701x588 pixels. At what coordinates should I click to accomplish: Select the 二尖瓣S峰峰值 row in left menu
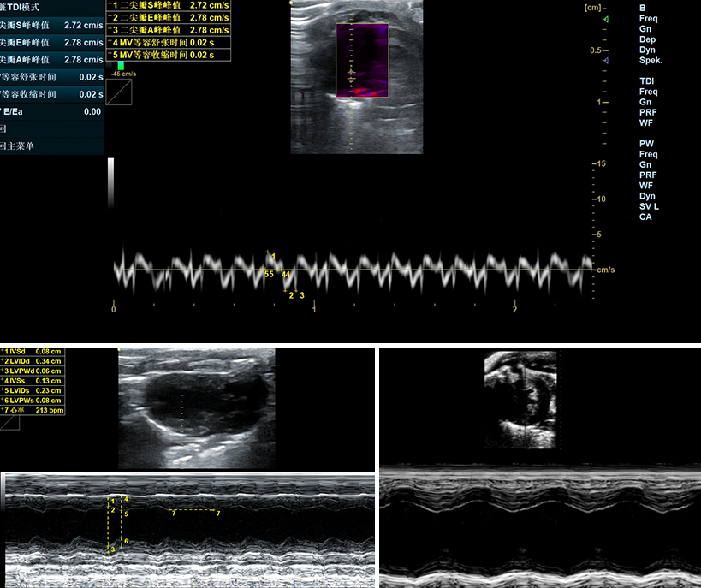click(52, 26)
